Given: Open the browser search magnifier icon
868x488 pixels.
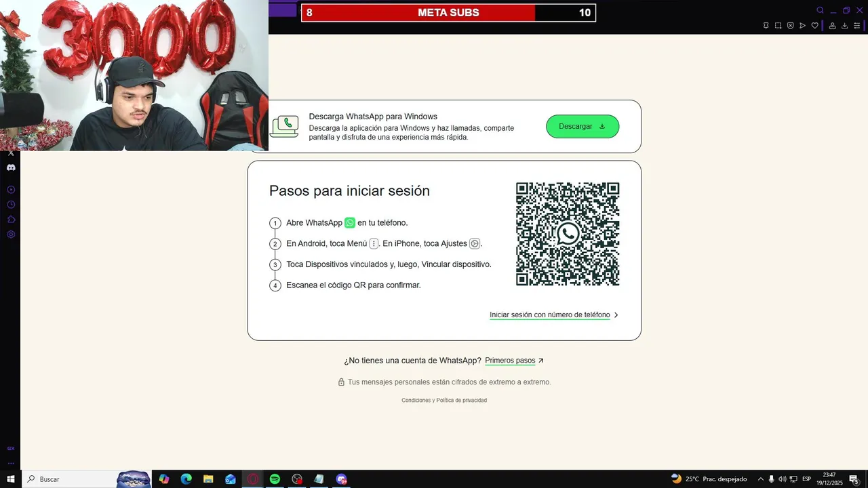Looking at the screenshot, I should pos(820,10).
